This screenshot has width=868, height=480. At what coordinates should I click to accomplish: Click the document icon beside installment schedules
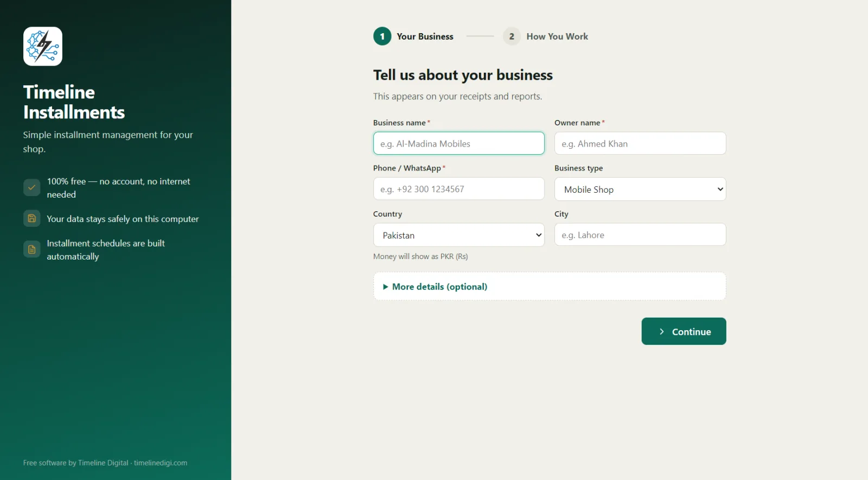point(31,249)
